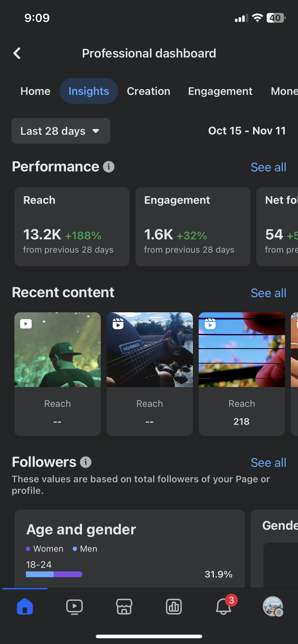Screen dimensions: 298x644
Task: Open the Video tab icon
Action: [74, 607]
